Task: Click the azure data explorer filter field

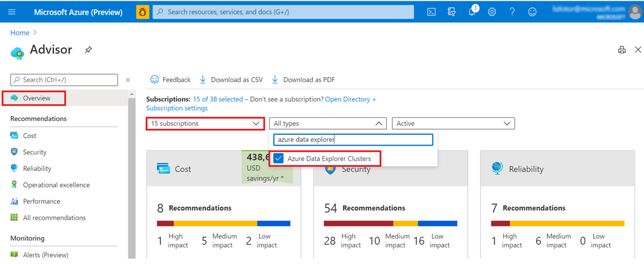Action: click(x=353, y=140)
